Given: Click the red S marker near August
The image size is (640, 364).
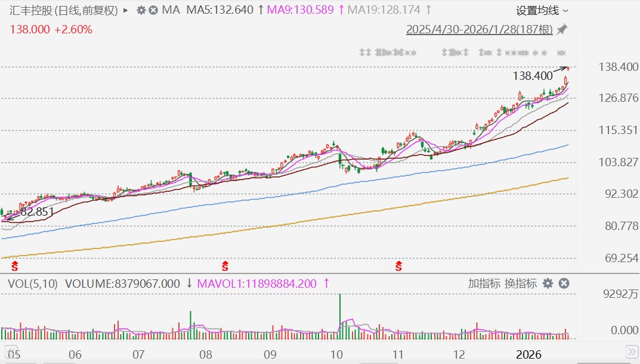Looking at the screenshot, I should [x=225, y=266].
